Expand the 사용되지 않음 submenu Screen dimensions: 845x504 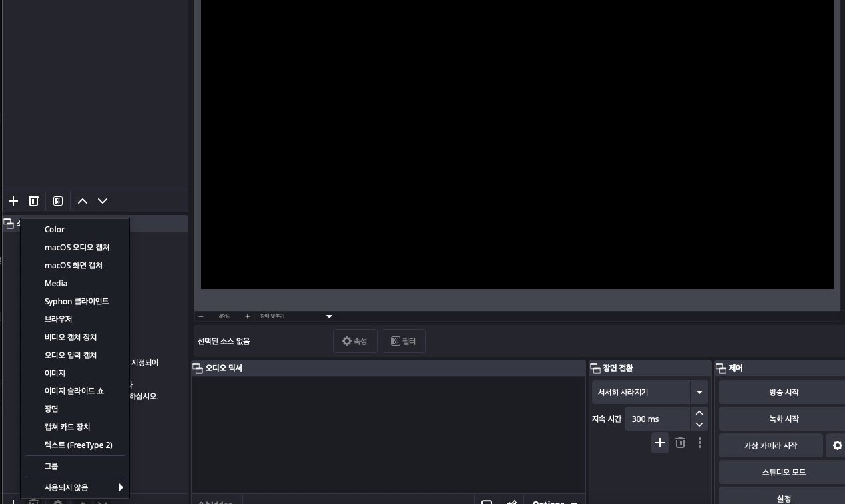(x=75, y=487)
